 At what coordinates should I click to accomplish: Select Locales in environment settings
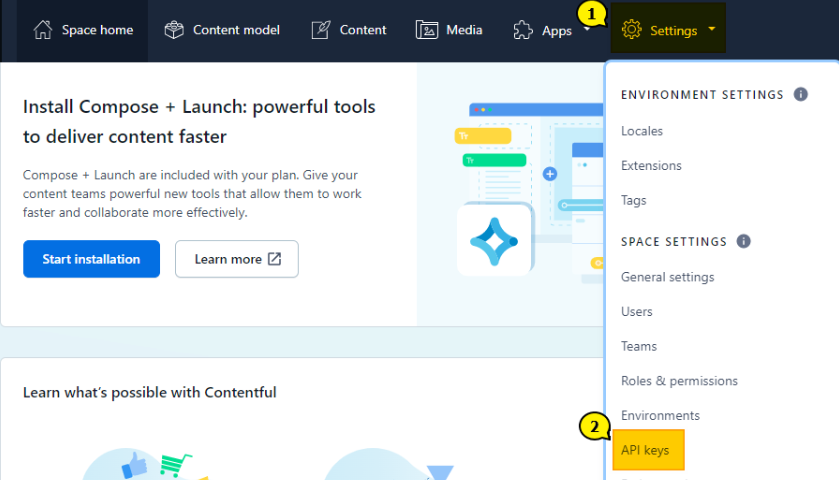642,131
